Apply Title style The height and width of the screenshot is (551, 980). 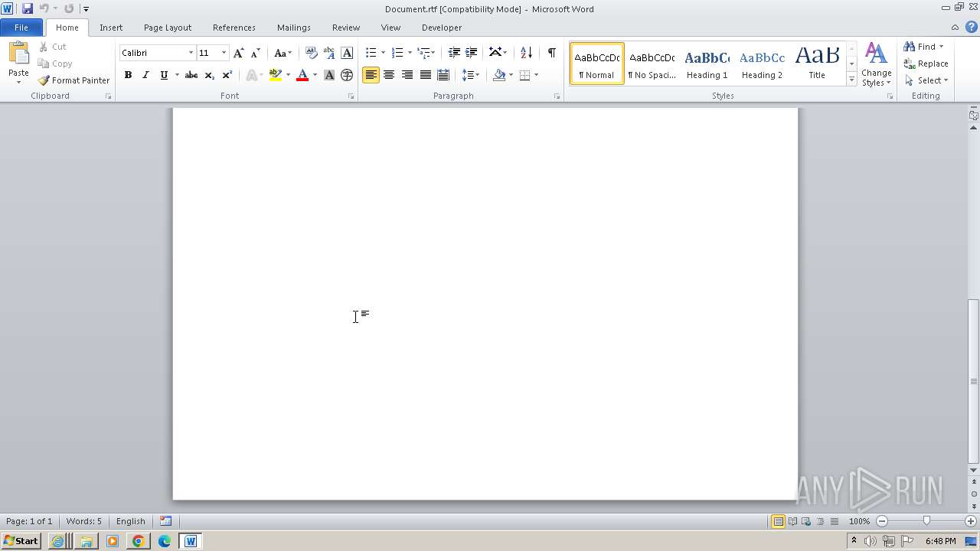[x=817, y=64]
